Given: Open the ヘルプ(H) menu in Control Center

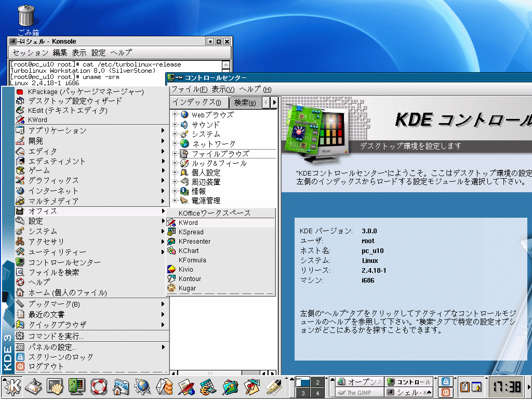Looking at the screenshot, I should tap(255, 89).
